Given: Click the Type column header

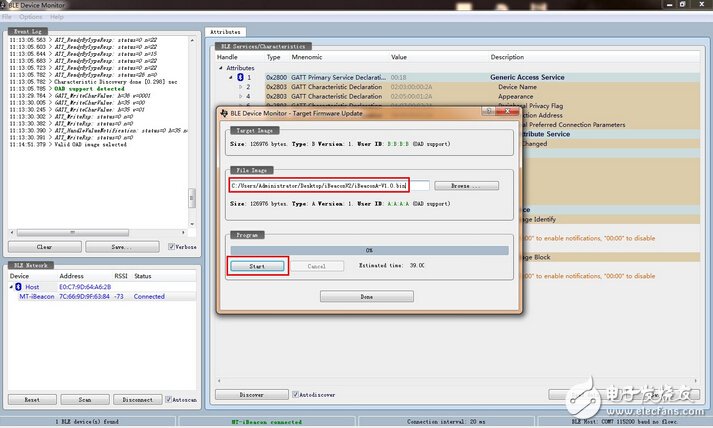Looking at the screenshot, I should pyautogui.click(x=273, y=57).
